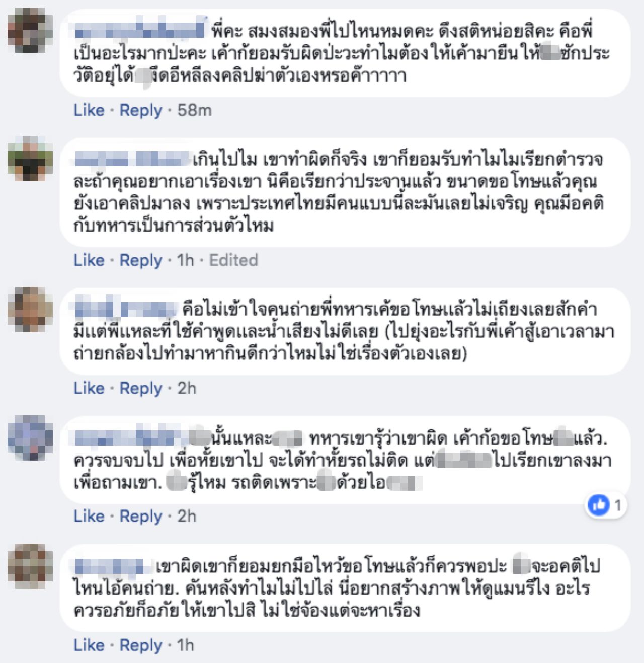644x663 pixels.
Task: Open the first commenter's pixelated avatar
Action: point(30,30)
